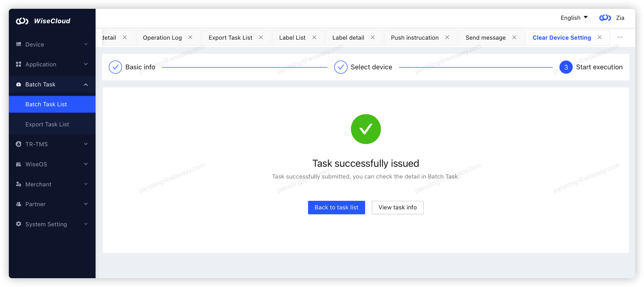Expand the Merchant menu chevron
644x287 pixels.
(86, 184)
